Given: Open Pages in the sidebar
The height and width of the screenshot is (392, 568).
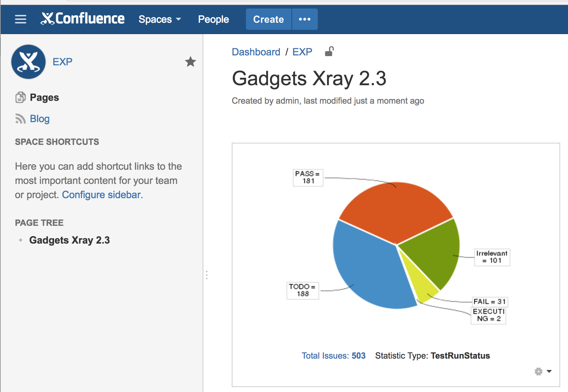Looking at the screenshot, I should click(x=44, y=97).
